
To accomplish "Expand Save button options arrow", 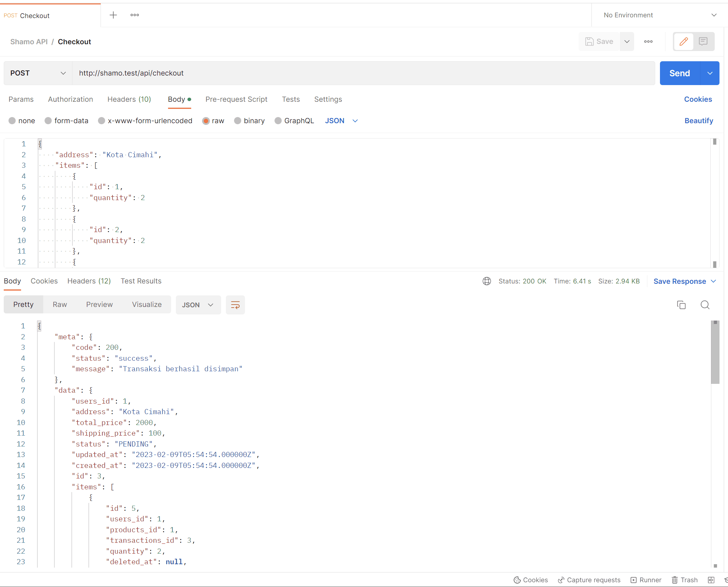I will pos(627,42).
